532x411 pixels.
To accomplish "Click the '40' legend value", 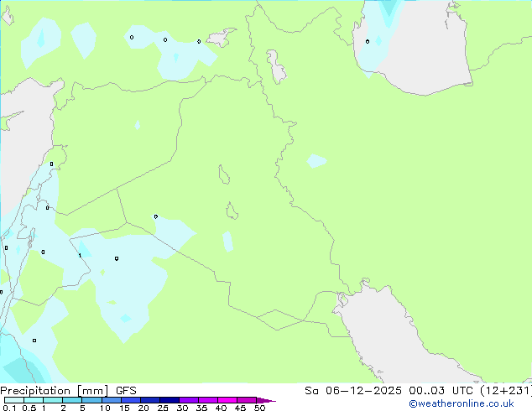I will pyautogui.click(x=221, y=408).
